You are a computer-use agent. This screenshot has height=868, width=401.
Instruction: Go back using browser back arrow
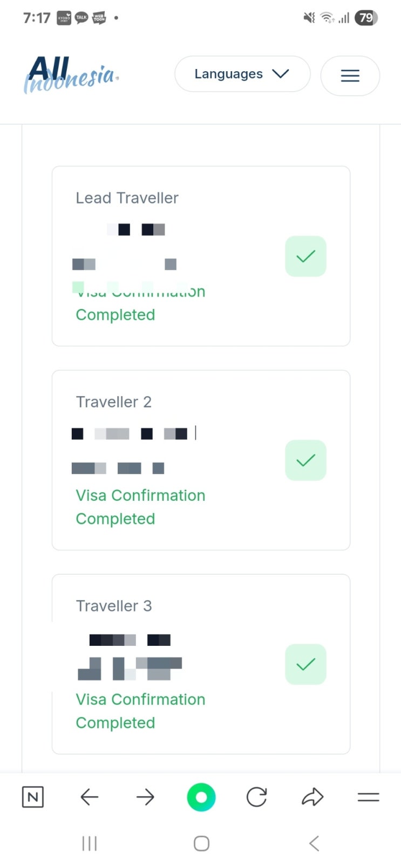click(x=89, y=797)
